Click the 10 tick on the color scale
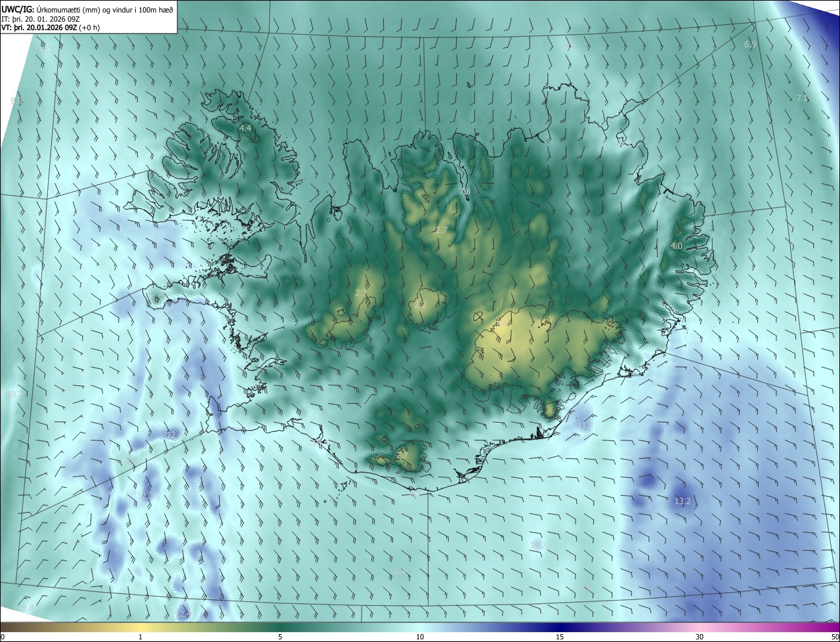Screen dimensions: 840x642 click(420, 637)
